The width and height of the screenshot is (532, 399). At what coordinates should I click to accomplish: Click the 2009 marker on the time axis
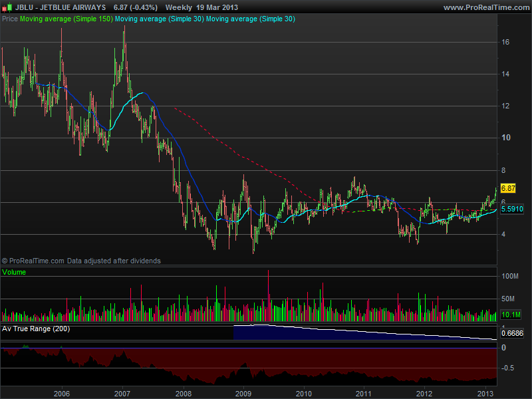click(x=243, y=392)
